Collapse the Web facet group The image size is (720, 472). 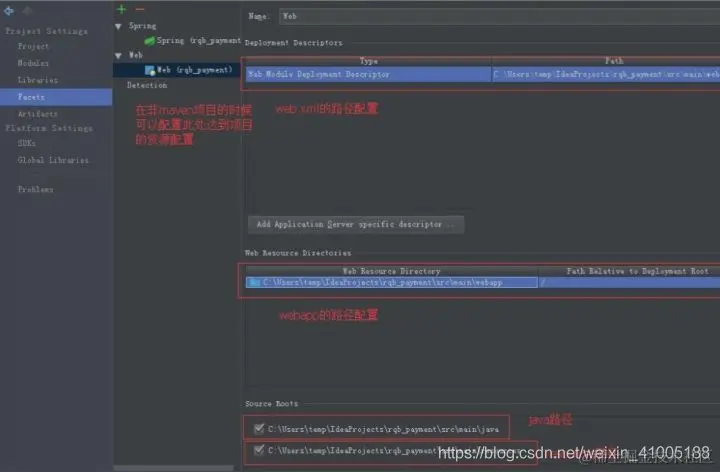click(118, 56)
